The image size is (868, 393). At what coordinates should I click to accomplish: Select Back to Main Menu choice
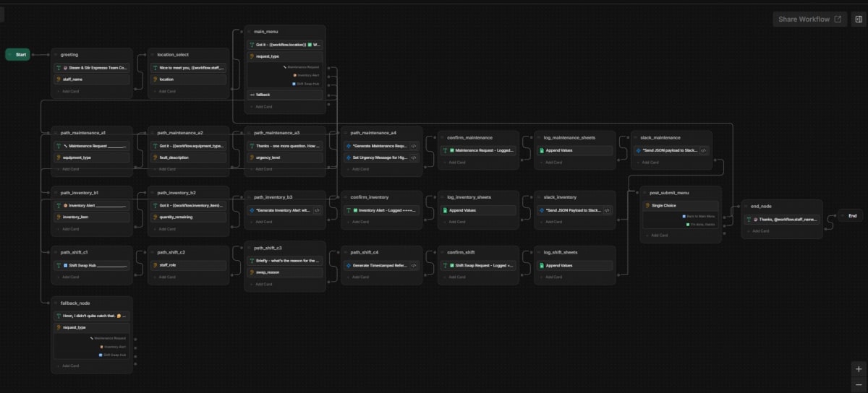pyautogui.click(x=699, y=216)
